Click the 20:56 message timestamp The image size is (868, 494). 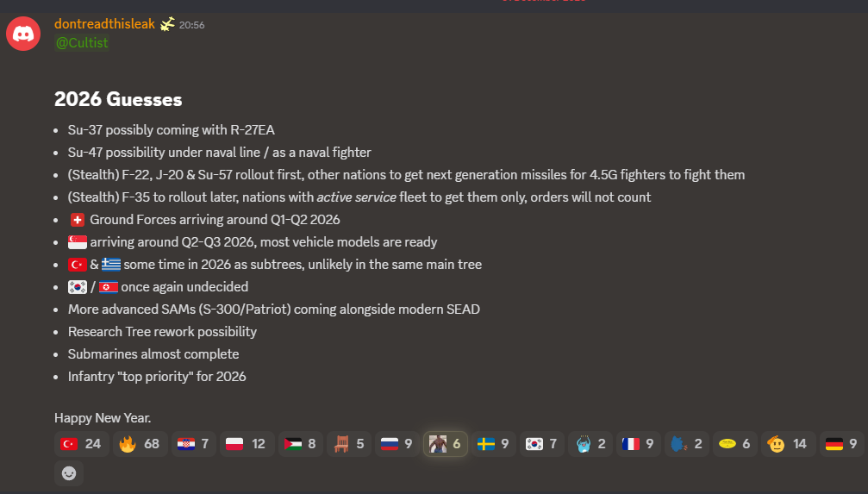tap(191, 25)
